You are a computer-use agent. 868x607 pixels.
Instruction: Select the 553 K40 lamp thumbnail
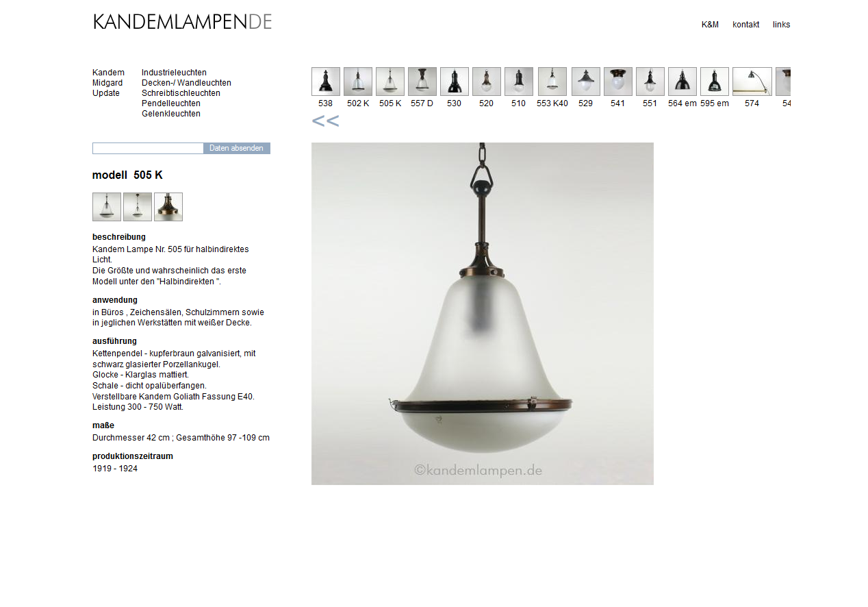(552, 82)
